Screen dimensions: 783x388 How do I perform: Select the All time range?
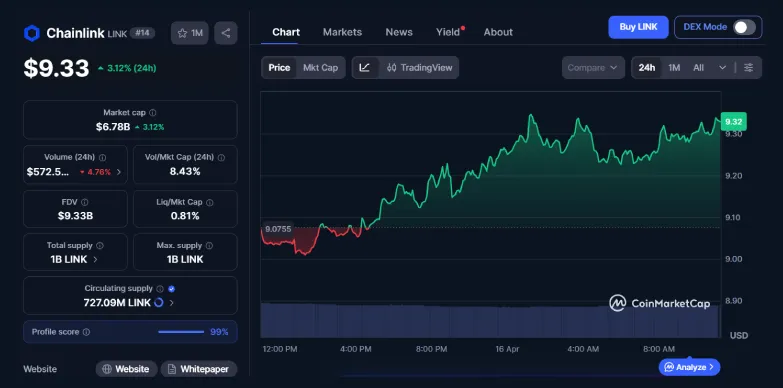coord(698,67)
